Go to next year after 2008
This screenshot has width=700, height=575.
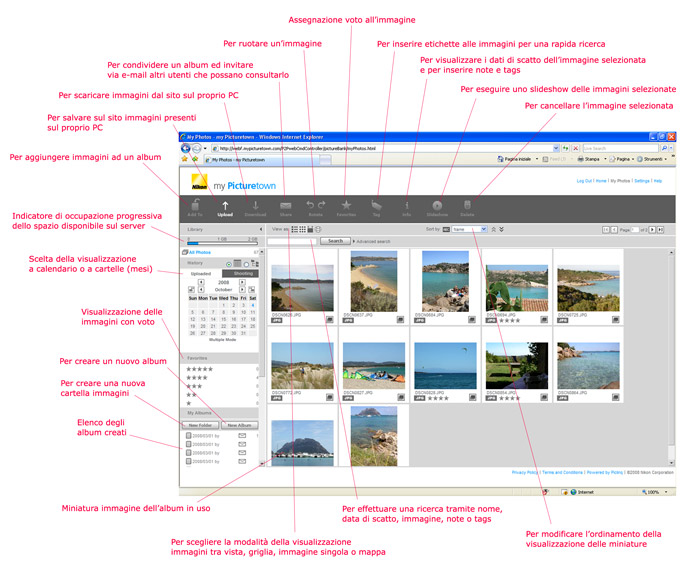click(x=242, y=282)
